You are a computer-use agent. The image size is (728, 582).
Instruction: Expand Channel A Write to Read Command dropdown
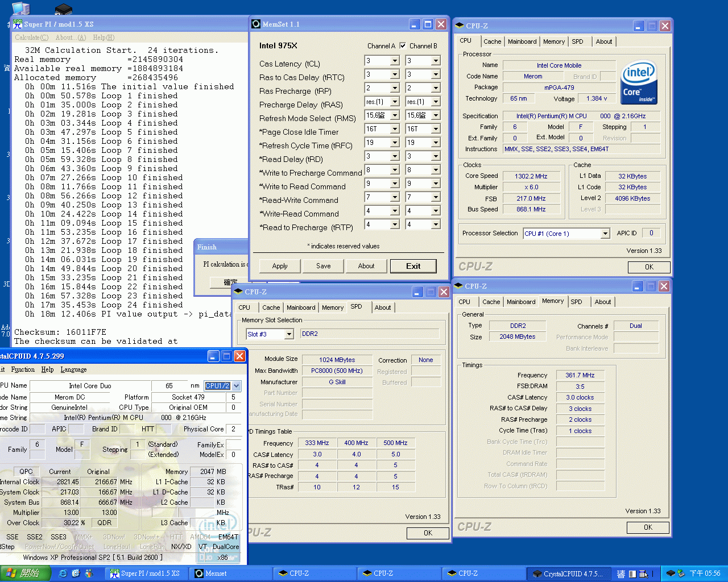coord(395,184)
